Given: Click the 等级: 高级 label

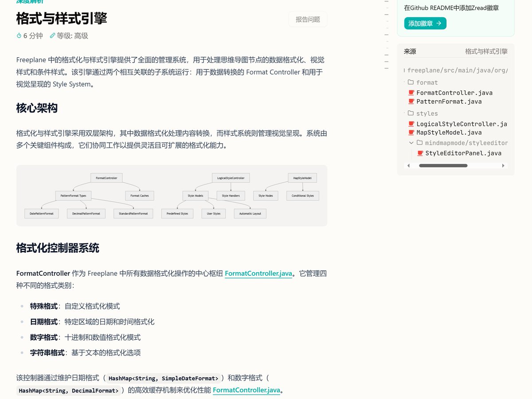Looking at the screenshot, I should tap(73, 36).
